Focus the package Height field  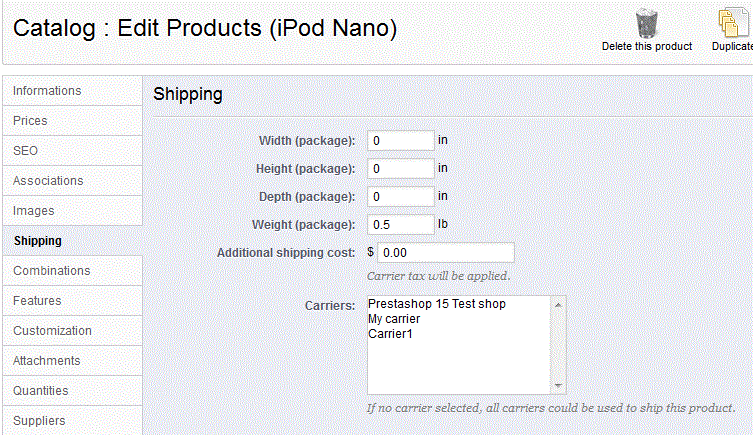point(400,169)
